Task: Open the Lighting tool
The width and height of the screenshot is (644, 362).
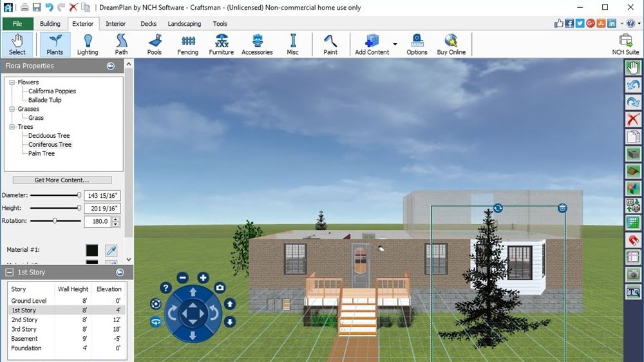Action: (88, 44)
